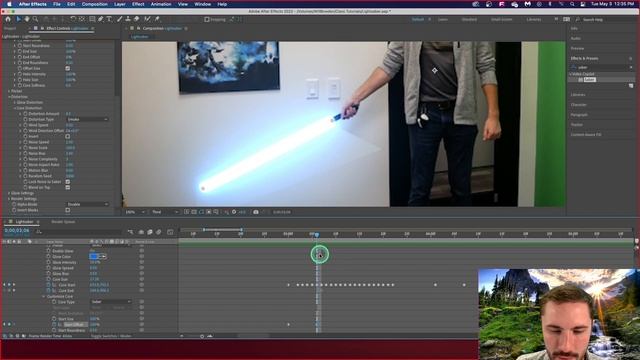Switch to the Render Queue tab
640x360 pixels.
[x=63, y=222]
